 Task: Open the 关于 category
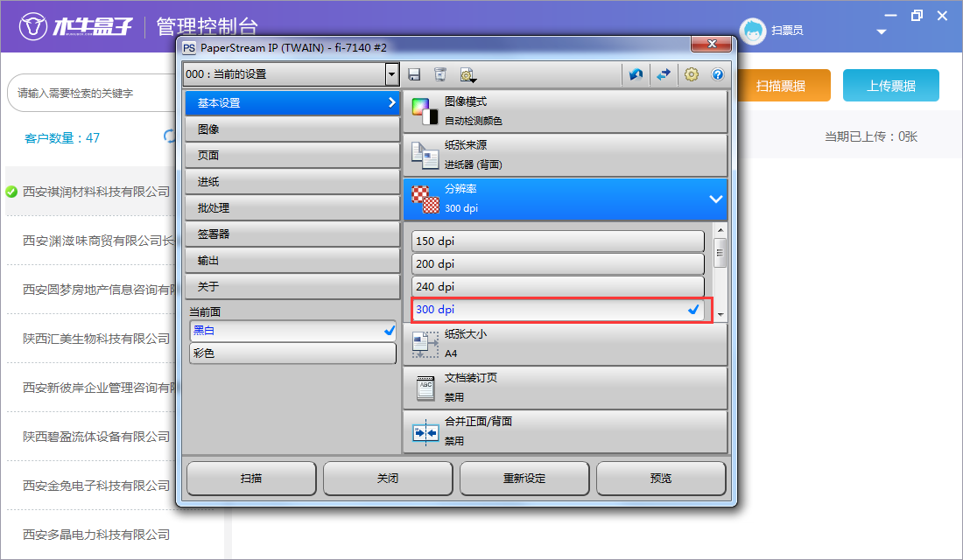point(292,287)
